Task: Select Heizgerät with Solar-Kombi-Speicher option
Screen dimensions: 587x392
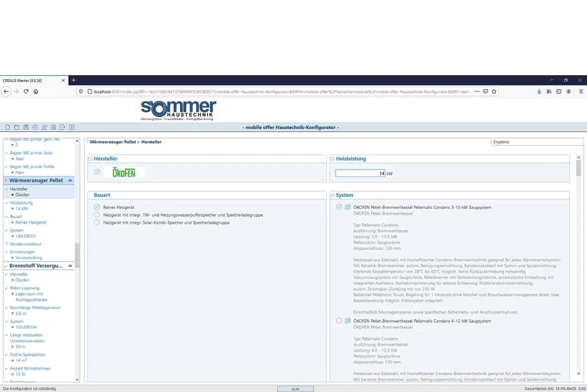Action: (97, 222)
